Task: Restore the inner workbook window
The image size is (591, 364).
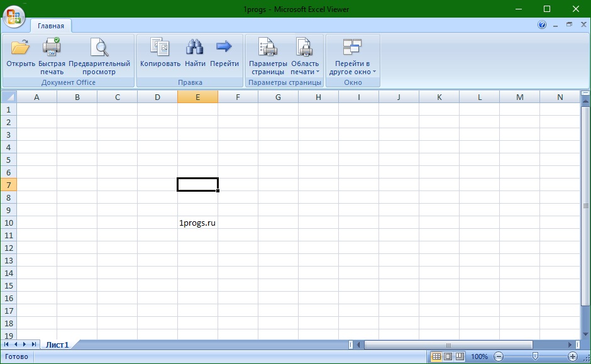Action: pyautogui.click(x=569, y=25)
